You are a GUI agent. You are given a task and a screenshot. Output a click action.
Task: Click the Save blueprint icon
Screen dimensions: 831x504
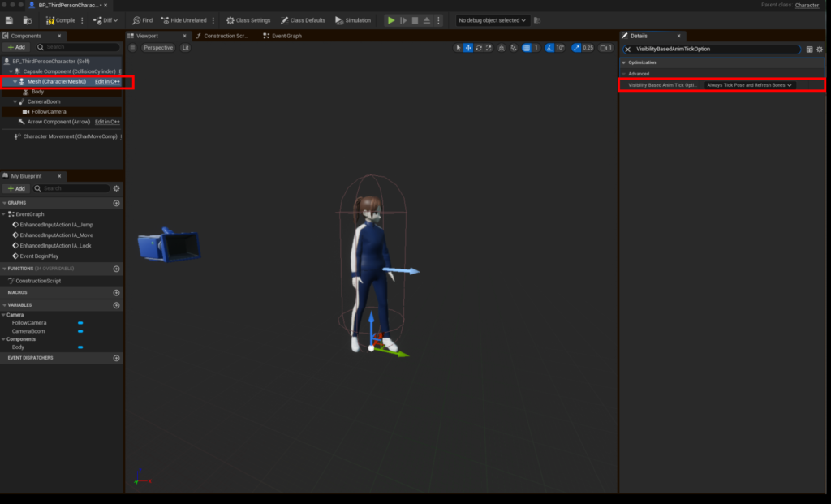pyautogui.click(x=10, y=20)
